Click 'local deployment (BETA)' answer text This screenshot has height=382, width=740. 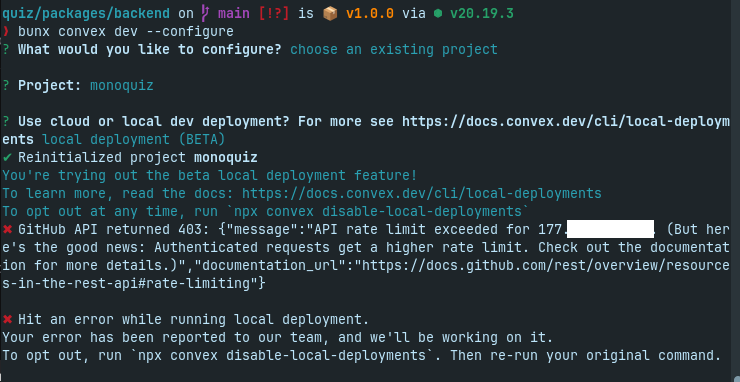[x=134, y=140]
